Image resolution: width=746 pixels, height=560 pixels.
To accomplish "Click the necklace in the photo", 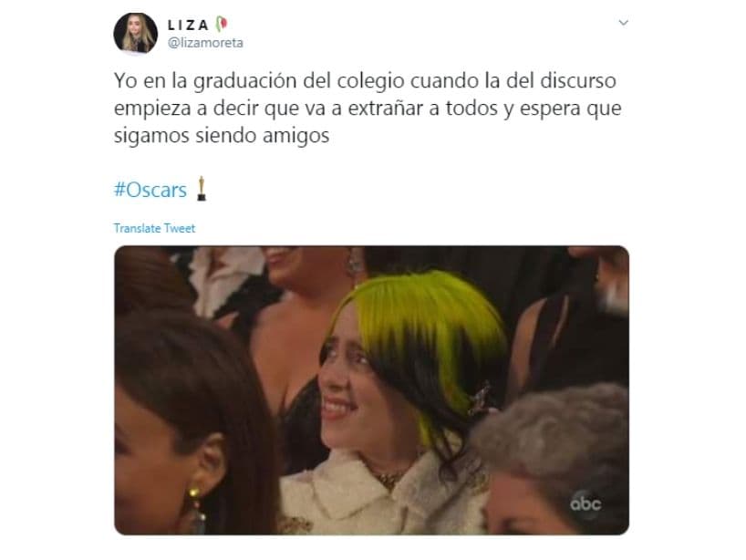I will point(388,478).
